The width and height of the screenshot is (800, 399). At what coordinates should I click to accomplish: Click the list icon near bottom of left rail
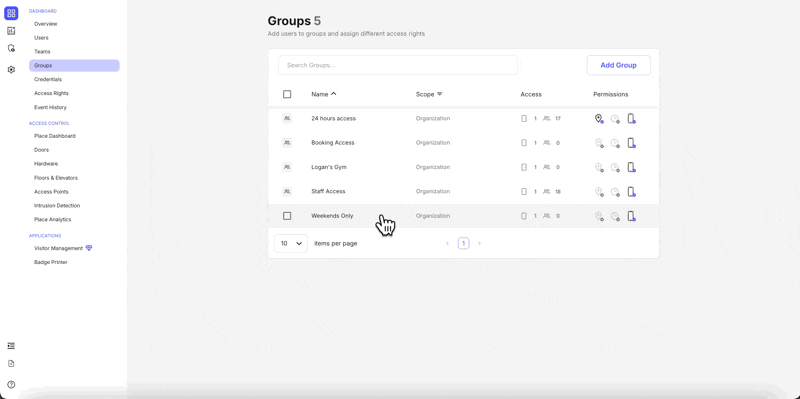pyautogui.click(x=11, y=346)
